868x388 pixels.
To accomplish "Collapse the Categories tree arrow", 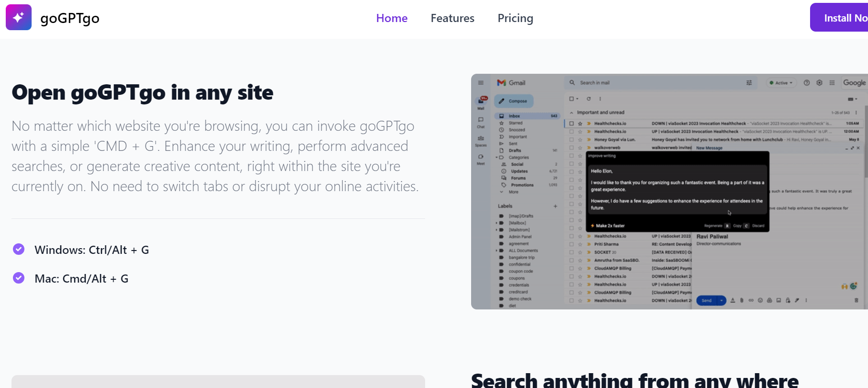I will coord(496,157).
